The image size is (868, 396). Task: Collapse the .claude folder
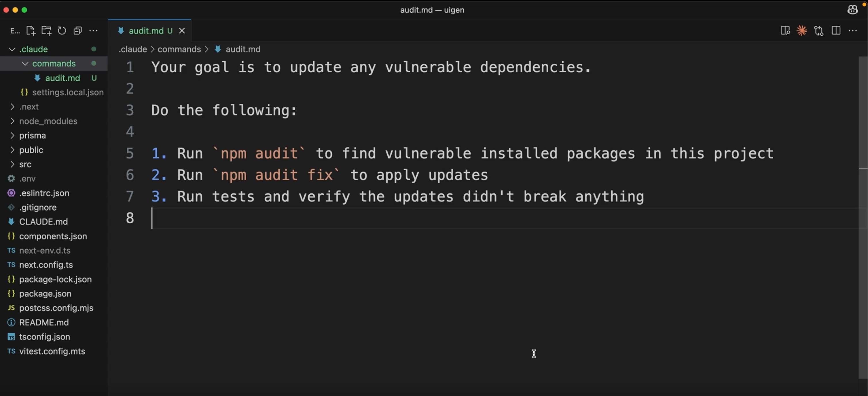tap(12, 49)
